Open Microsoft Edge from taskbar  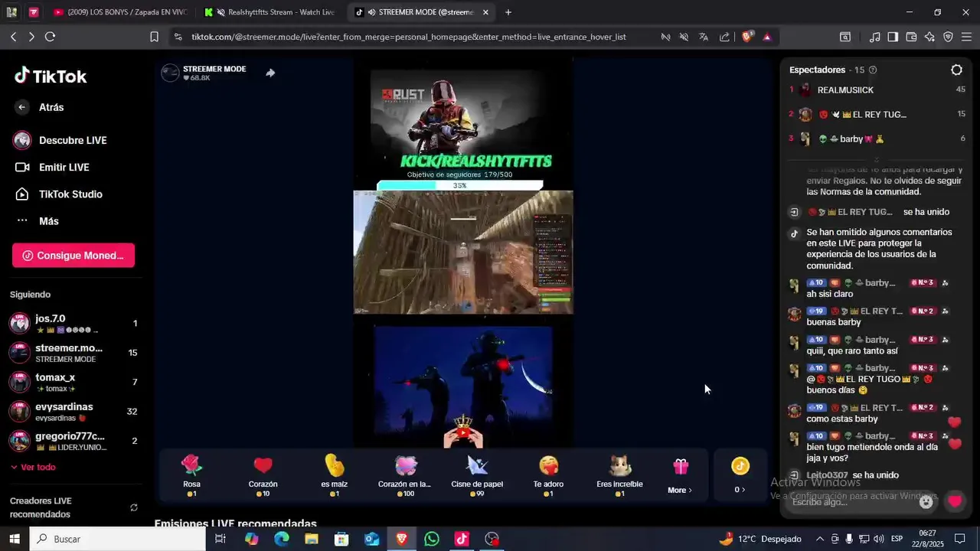click(x=282, y=539)
